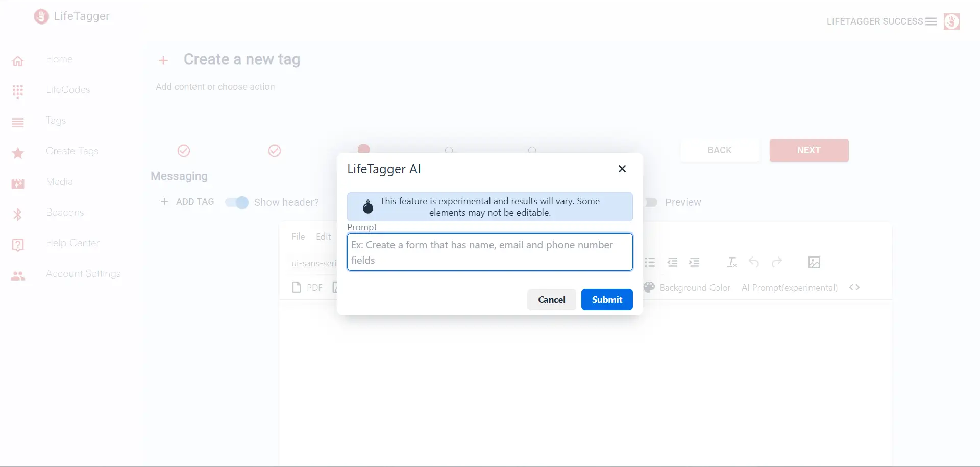
Task: Open the Media film icon
Action: pyautogui.click(x=18, y=183)
